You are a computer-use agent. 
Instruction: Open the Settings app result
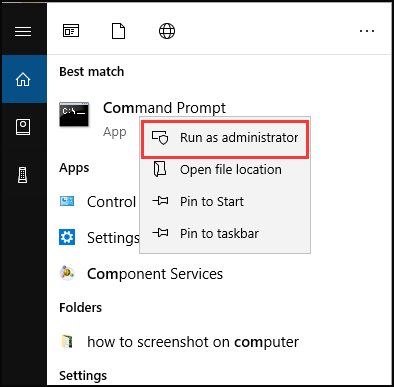pyautogui.click(x=113, y=238)
